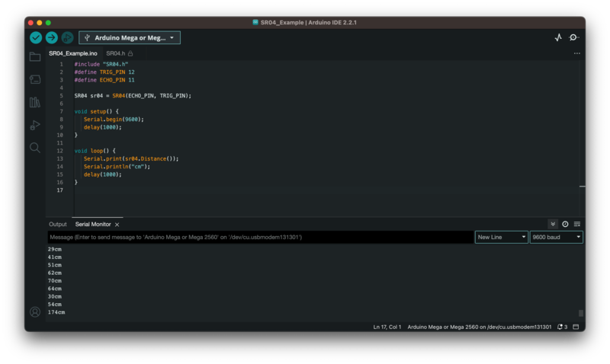Open the Sketchbook folder icon in sidebar

pyautogui.click(x=35, y=56)
